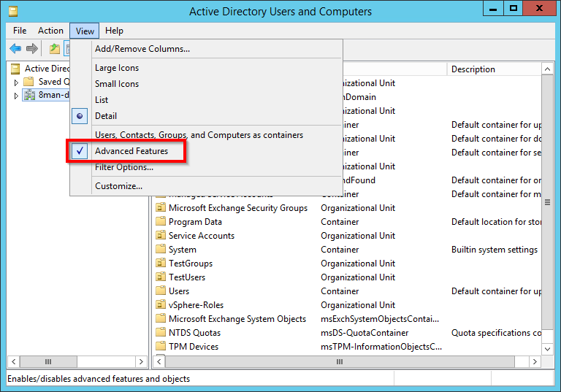This screenshot has height=392, width=561.
Task: Click the Back arrow toolbar icon
Action: click(x=15, y=49)
